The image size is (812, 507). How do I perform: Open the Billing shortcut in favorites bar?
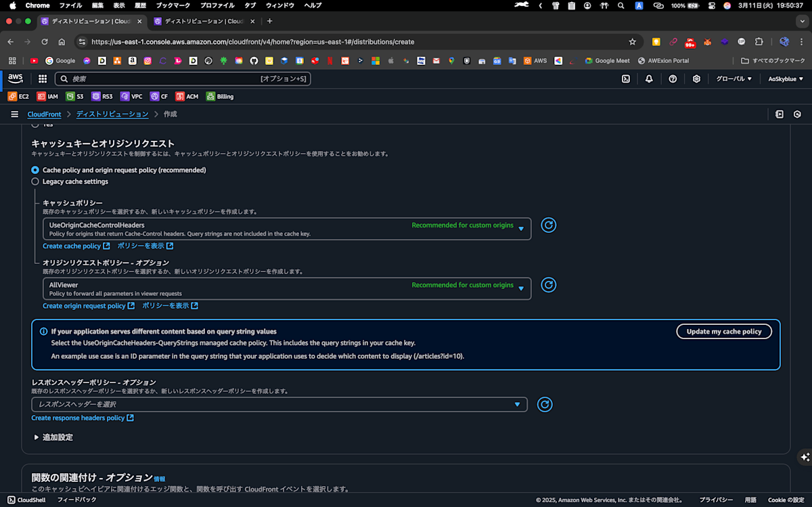click(x=220, y=96)
